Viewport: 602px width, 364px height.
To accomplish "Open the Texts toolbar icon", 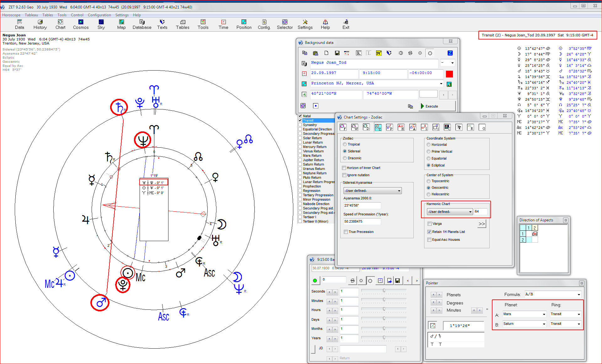I will (162, 24).
